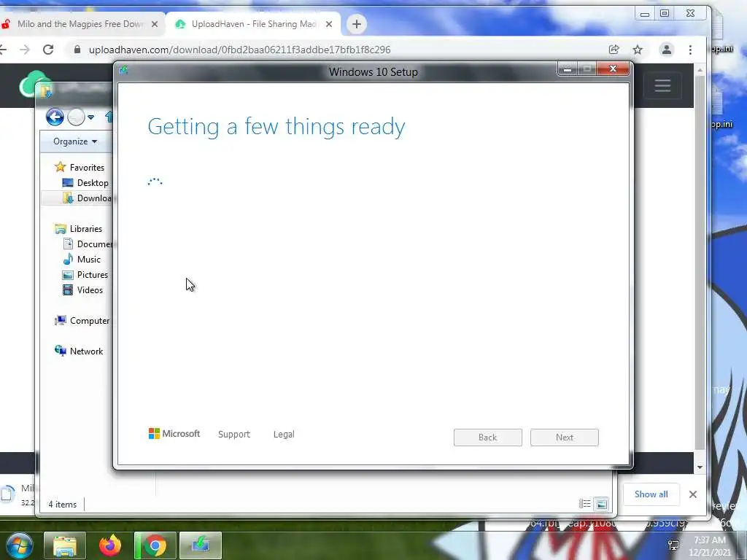Close the Windows 10 Setup window

click(613, 69)
